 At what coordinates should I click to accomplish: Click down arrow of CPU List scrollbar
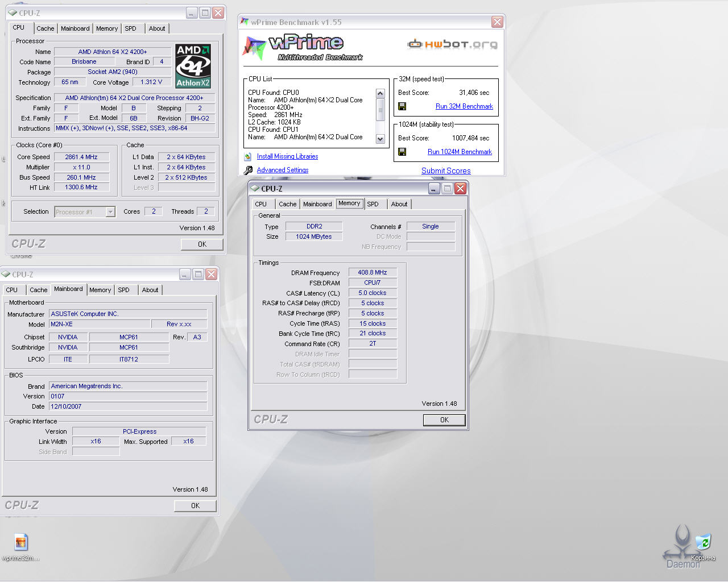380,139
